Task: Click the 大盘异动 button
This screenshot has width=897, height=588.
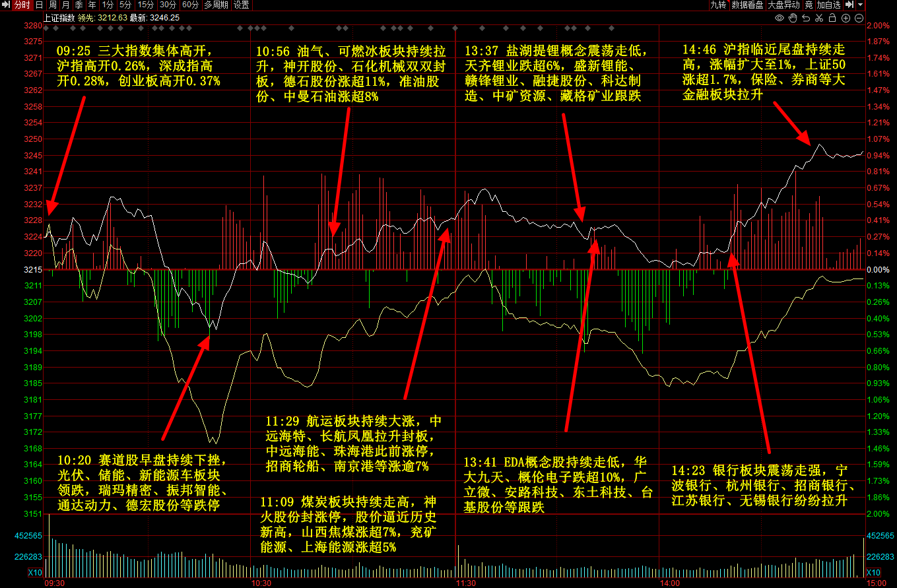Action: 784,5
